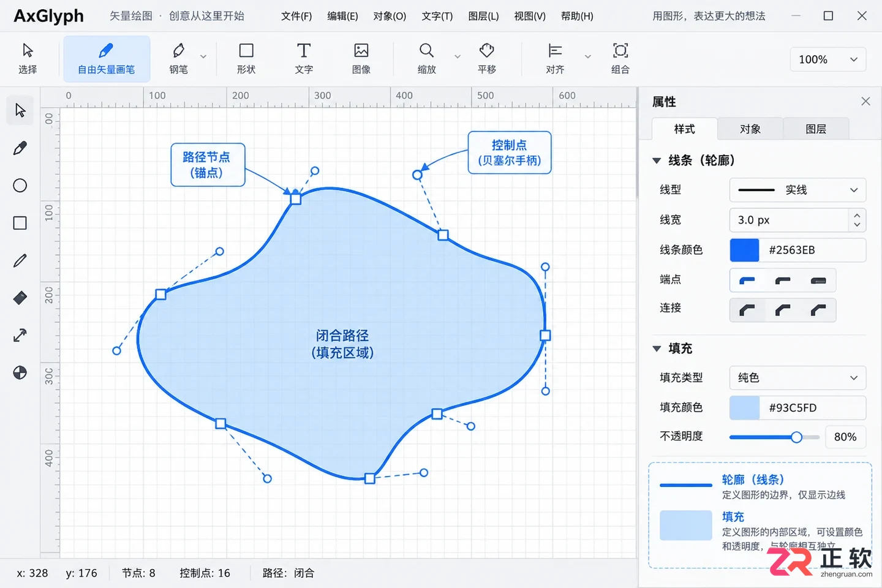
Task: Select the rightmost 连接 join style
Action: pos(818,310)
